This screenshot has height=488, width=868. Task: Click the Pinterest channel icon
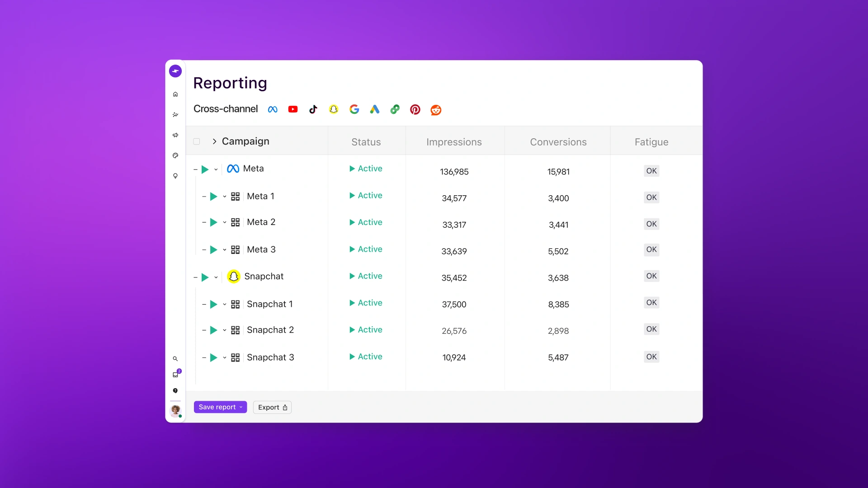415,109
